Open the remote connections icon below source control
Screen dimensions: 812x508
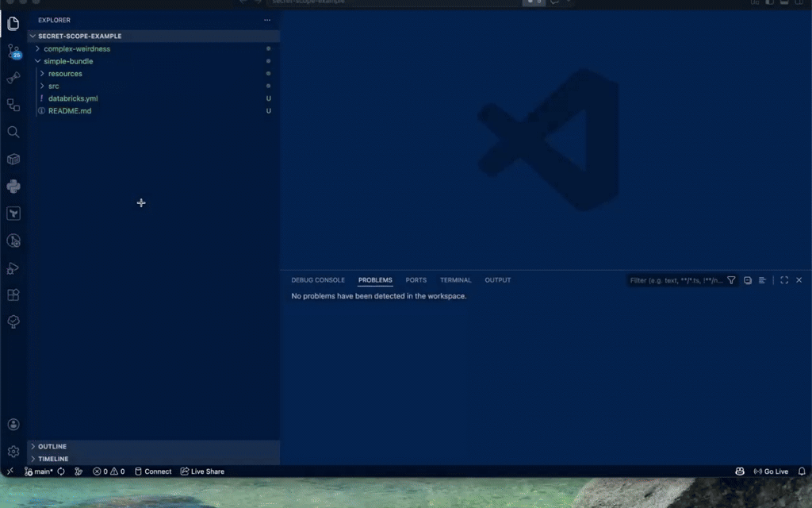13,78
